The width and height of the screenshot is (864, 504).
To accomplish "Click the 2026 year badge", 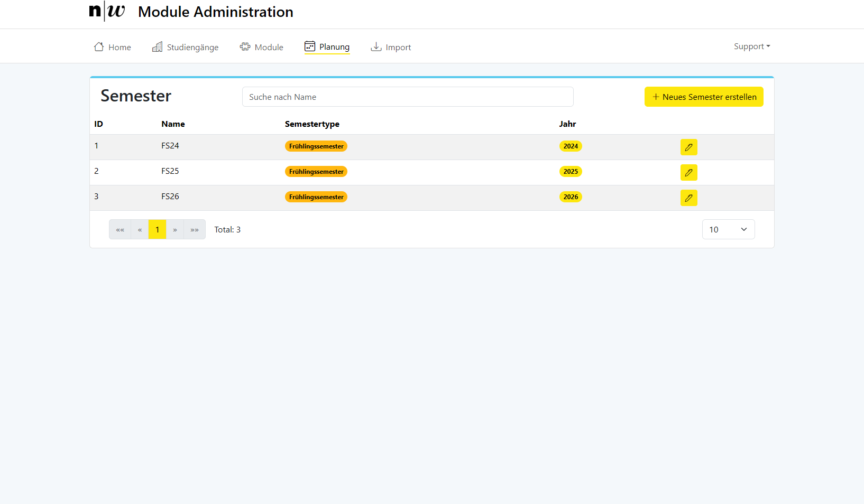I will tap(571, 197).
